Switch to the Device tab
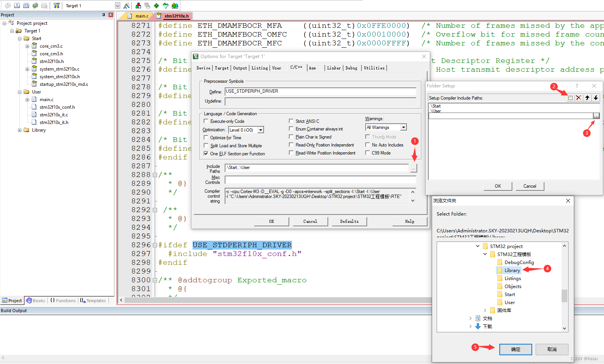 (204, 68)
